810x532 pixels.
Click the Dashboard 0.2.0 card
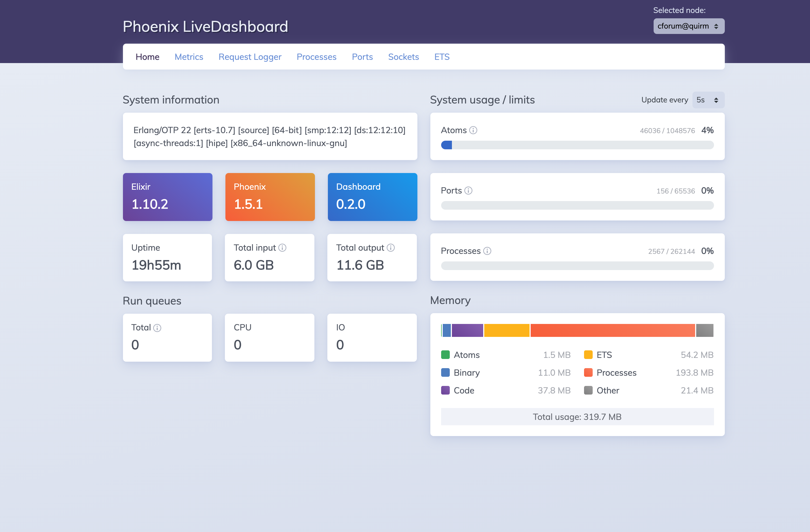[372, 197]
